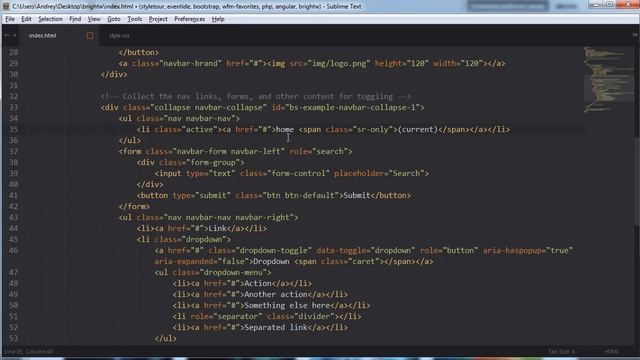
Task: Open the File menu
Action: [10, 19]
